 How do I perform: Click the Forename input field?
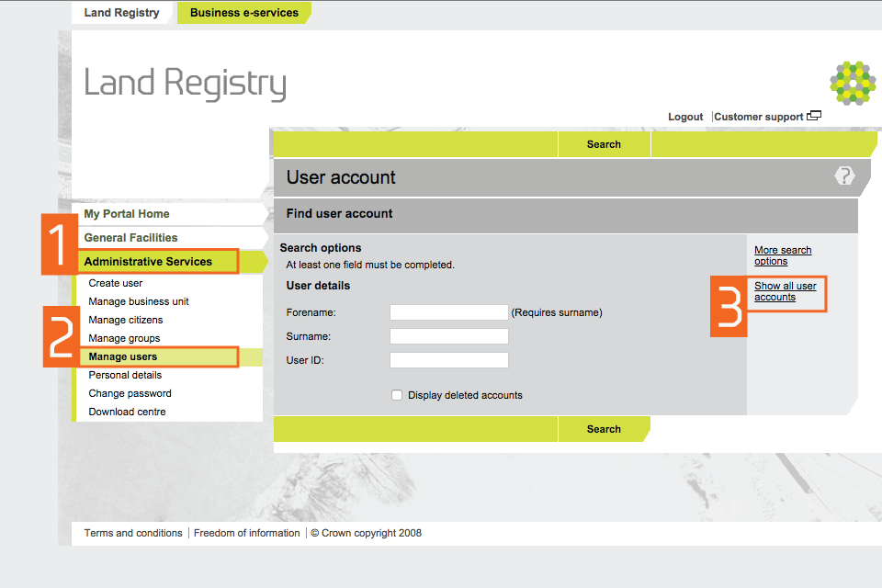click(448, 312)
